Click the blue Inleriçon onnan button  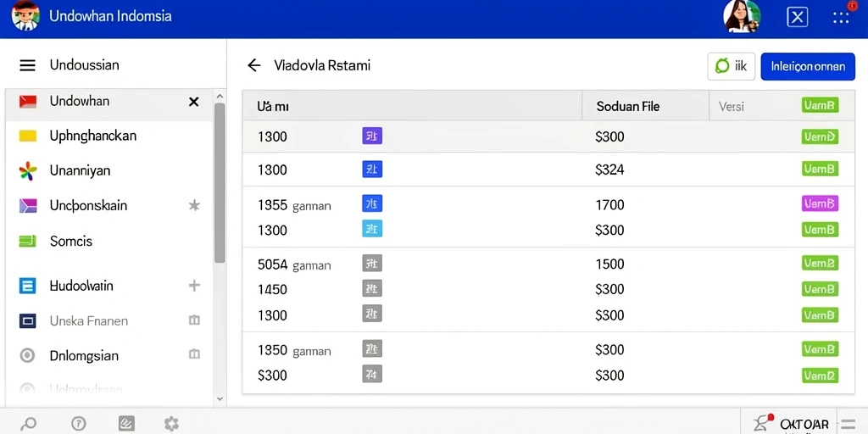(x=808, y=66)
